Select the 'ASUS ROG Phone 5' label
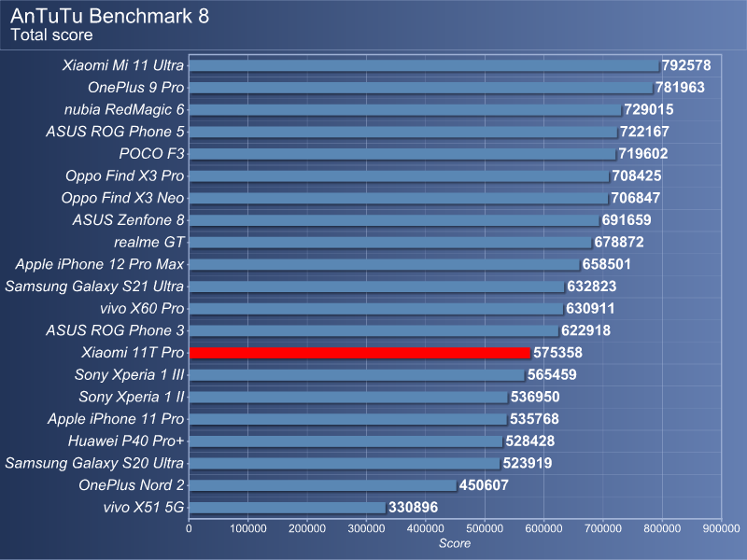Screen dimensions: 747x560 [x=115, y=132]
